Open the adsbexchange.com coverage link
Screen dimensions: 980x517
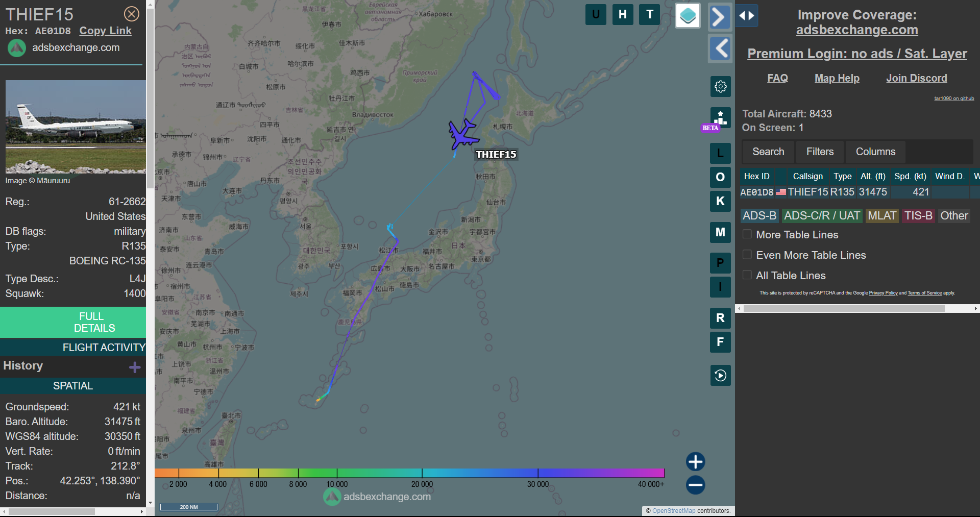tap(857, 30)
